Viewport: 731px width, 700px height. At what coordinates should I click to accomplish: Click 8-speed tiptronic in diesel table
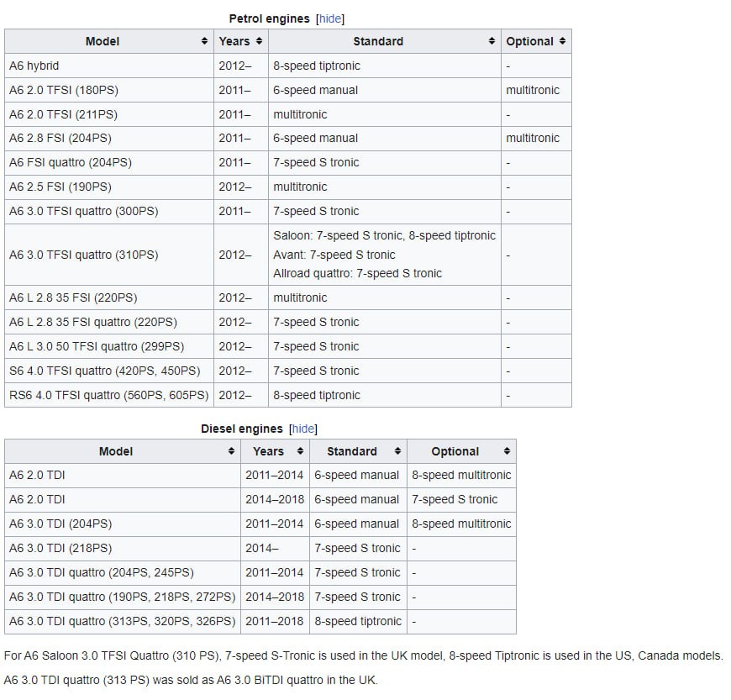[x=358, y=621]
